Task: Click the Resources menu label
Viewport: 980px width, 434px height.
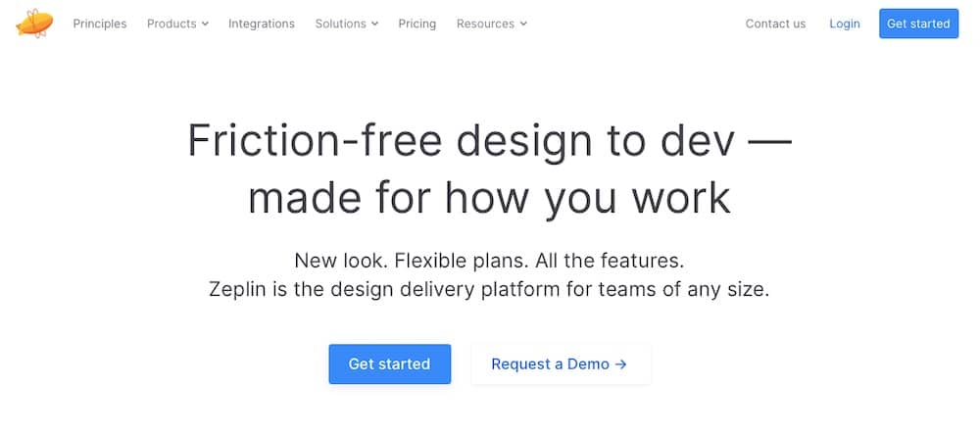Action: tap(485, 24)
